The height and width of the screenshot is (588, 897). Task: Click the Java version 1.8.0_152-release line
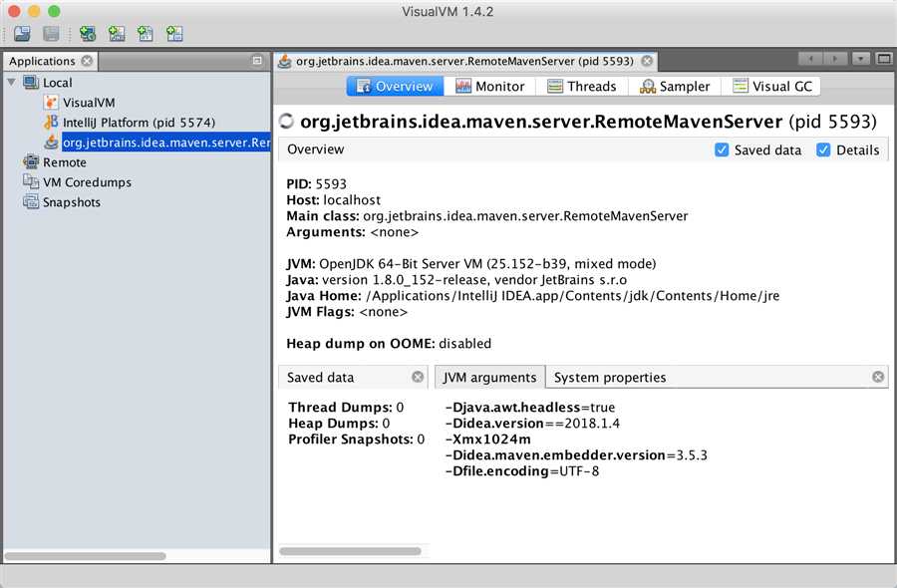456,280
